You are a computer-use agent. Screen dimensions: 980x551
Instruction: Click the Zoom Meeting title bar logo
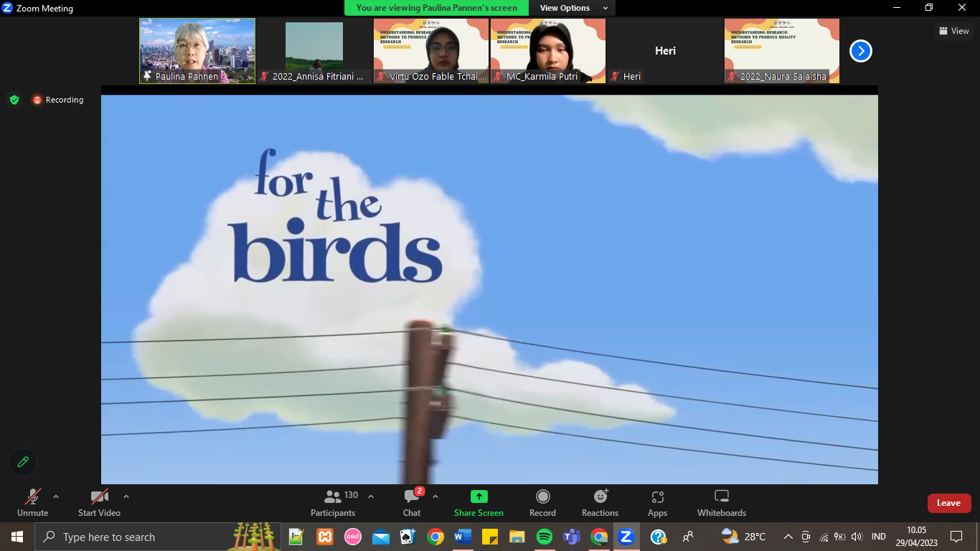click(8, 9)
